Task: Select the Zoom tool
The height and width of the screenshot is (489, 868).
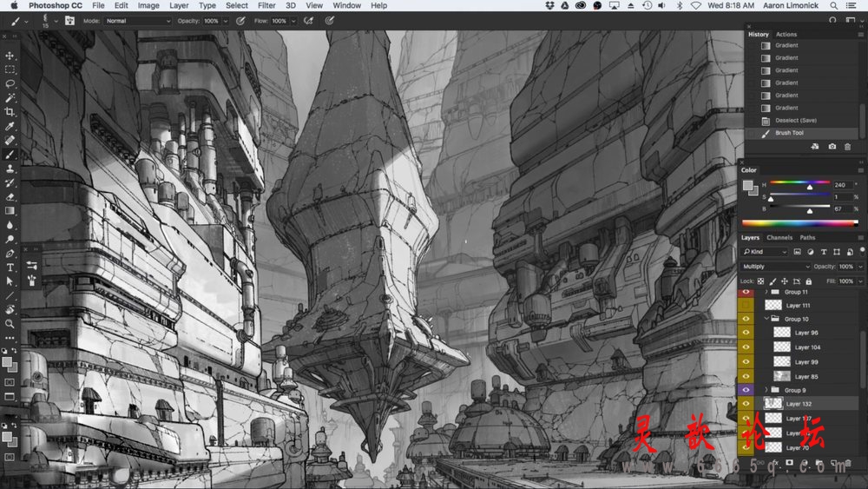Action: pos(10,324)
